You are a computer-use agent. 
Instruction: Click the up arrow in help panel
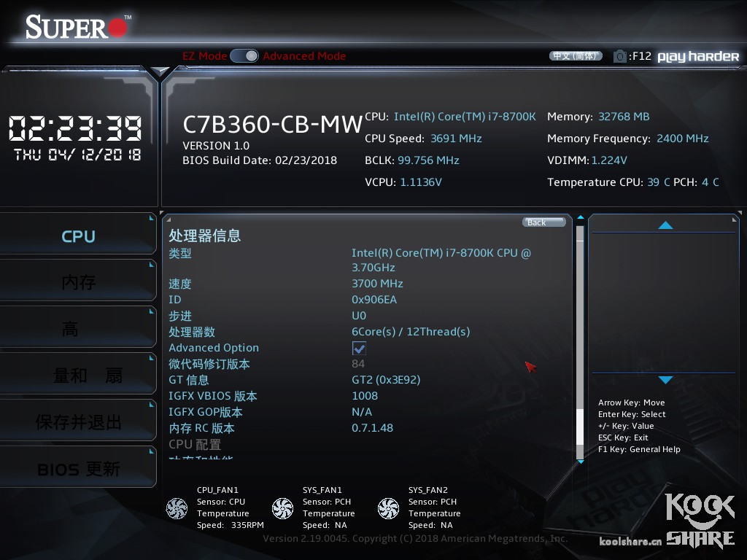click(x=665, y=225)
